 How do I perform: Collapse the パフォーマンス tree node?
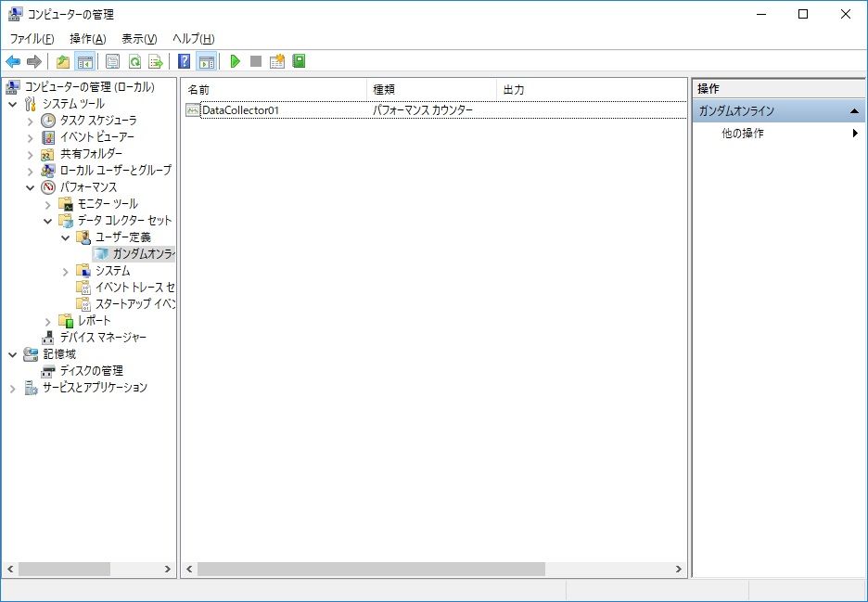(30, 187)
